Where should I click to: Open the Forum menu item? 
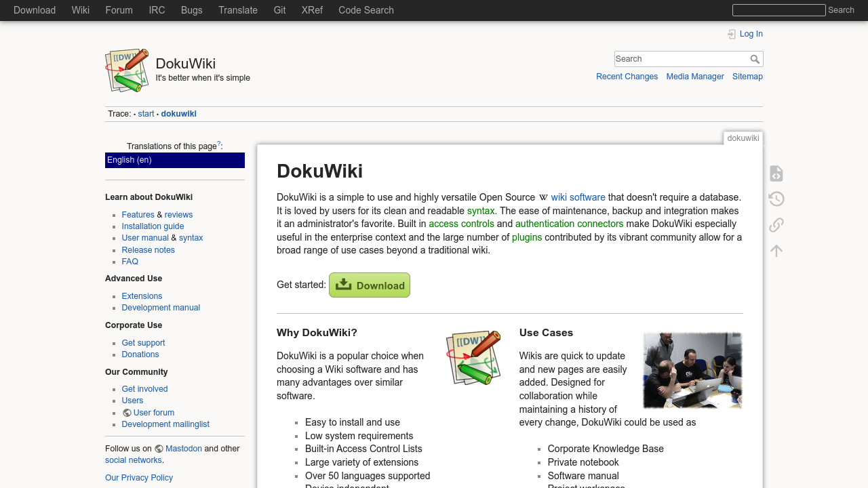pos(119,10)
